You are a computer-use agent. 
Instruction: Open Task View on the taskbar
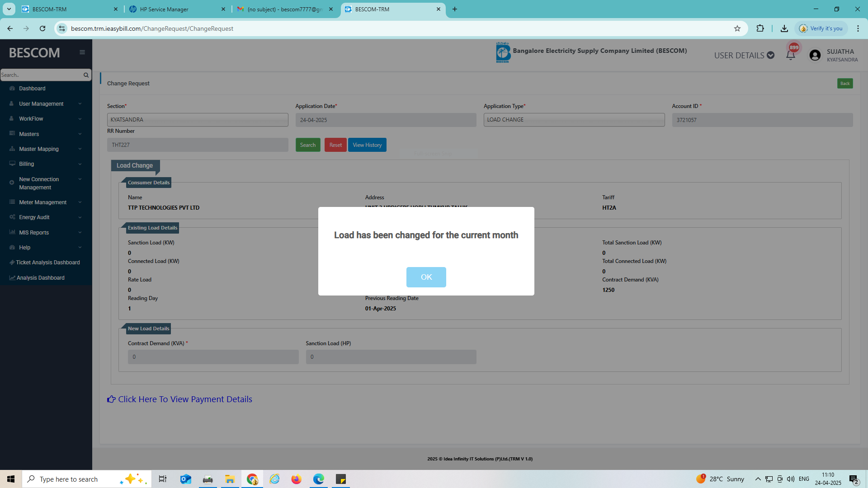click(163, 479)
